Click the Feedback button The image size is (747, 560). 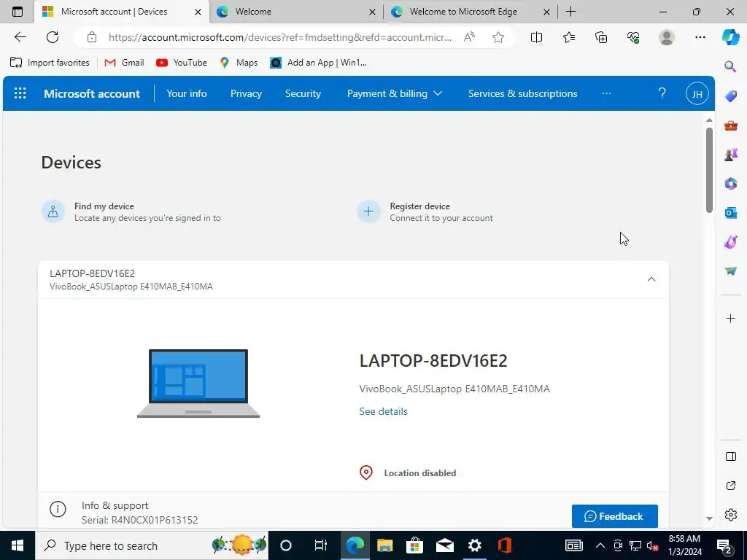click(x=614, y=516)
